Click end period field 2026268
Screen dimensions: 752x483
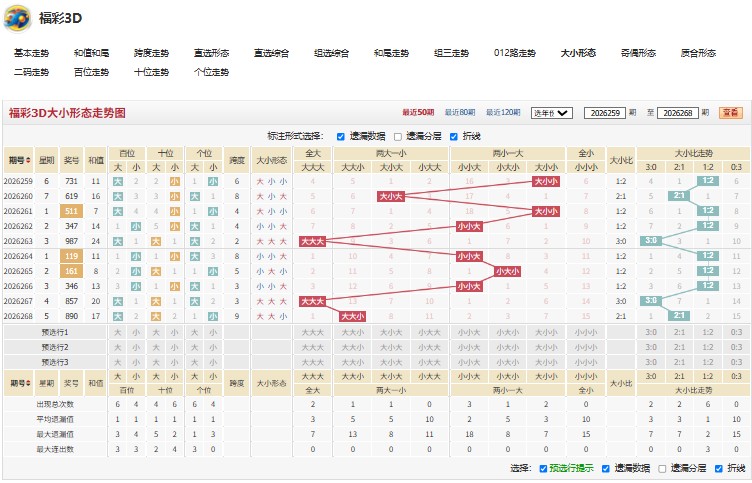[678, 113]
